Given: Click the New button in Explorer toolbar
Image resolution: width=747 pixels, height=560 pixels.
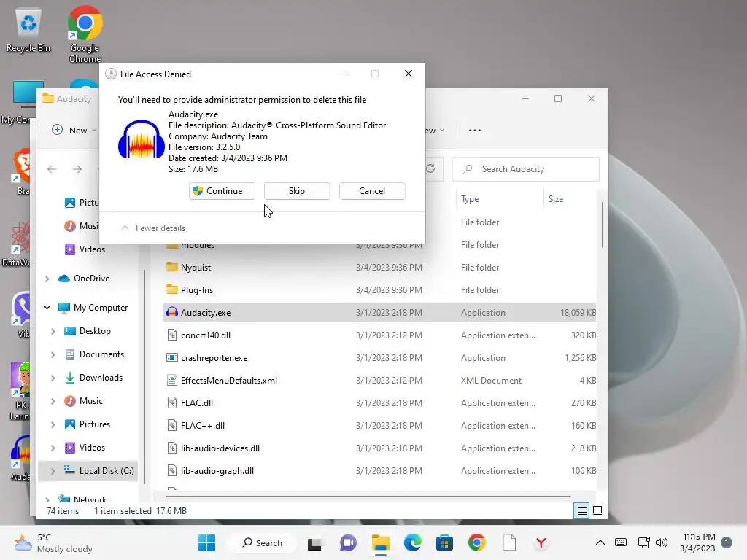Looking at the screenshot, I should (74, 130).
